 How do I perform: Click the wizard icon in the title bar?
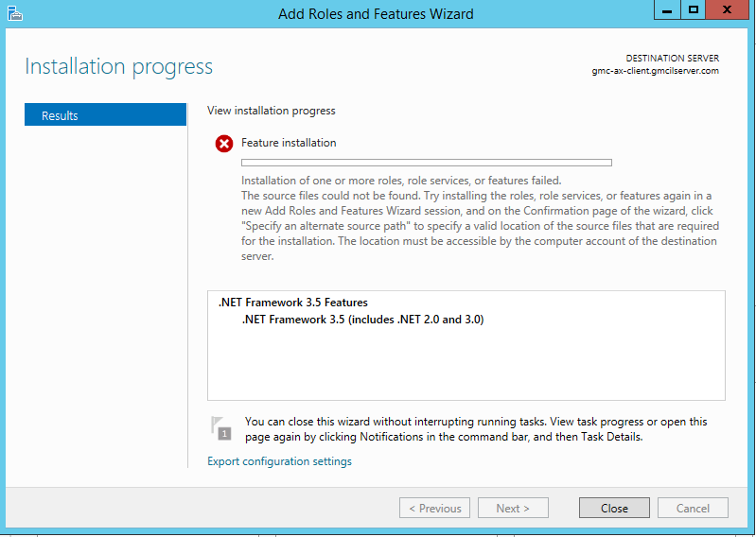pos(14,13)
